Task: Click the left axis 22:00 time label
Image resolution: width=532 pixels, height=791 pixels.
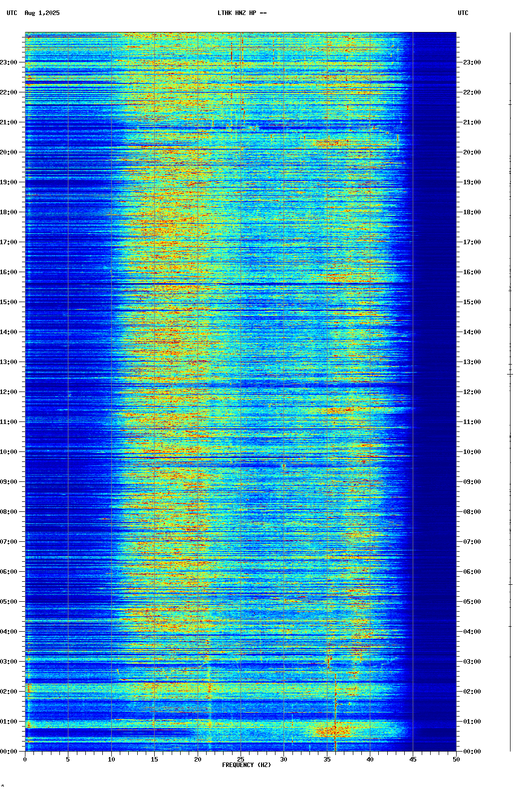Action: (8, 92)
